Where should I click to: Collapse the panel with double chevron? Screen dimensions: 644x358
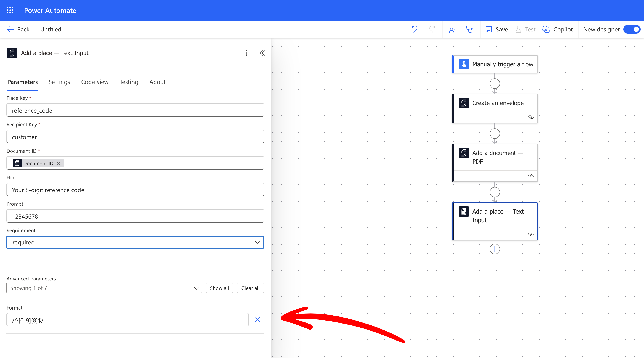tap(262, 53)
